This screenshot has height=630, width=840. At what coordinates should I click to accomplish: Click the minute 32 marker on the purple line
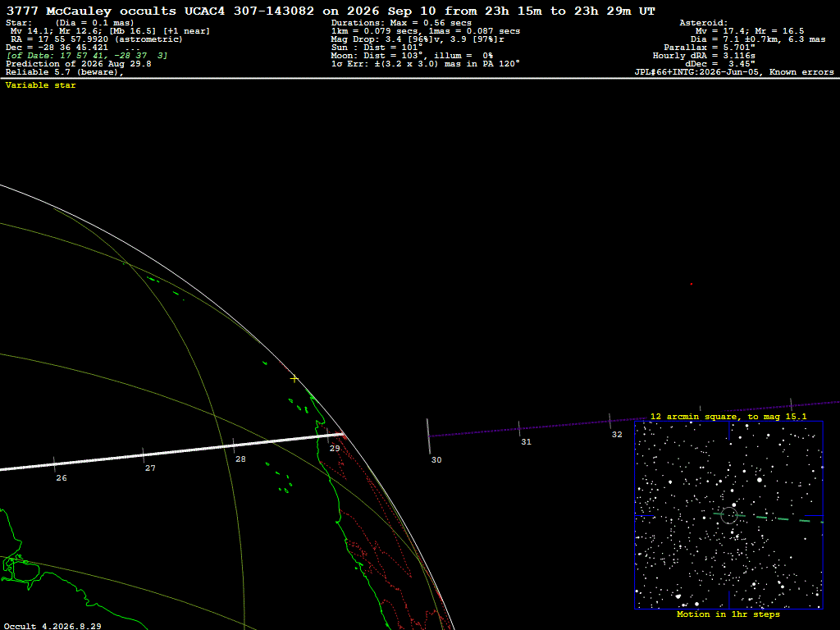coord(609,421)
